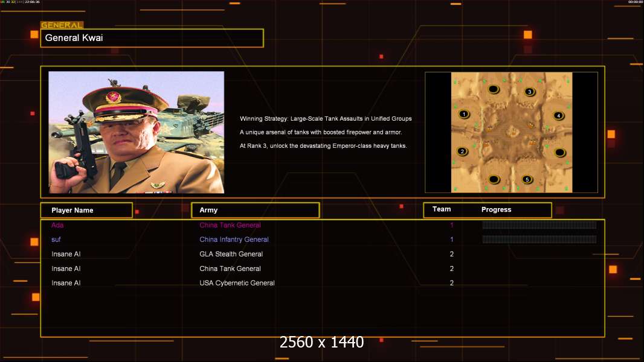Click the Winning Strategy description line
The width and height of the screenshot is (644, 362).
click(x=326, y=118)
